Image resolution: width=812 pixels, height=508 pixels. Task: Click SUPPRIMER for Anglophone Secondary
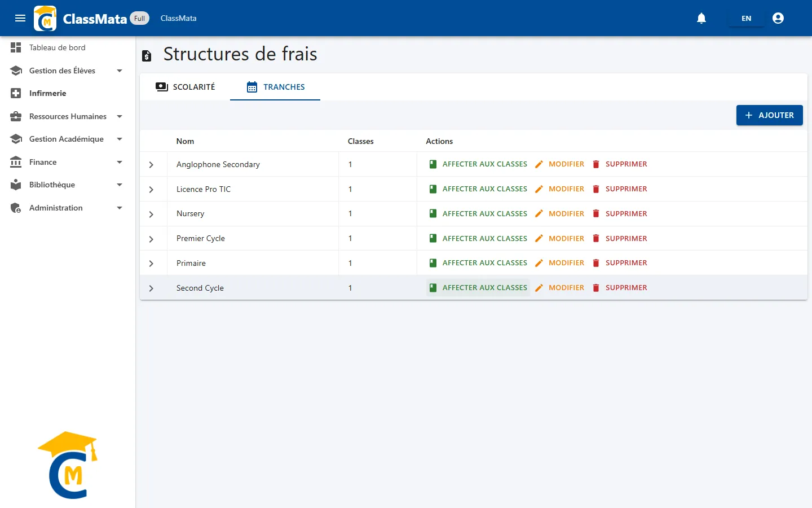(x=619, y=164)
